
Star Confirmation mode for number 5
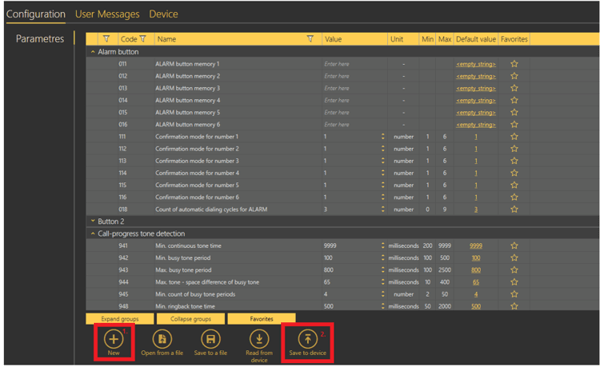(x=514, y=185)
